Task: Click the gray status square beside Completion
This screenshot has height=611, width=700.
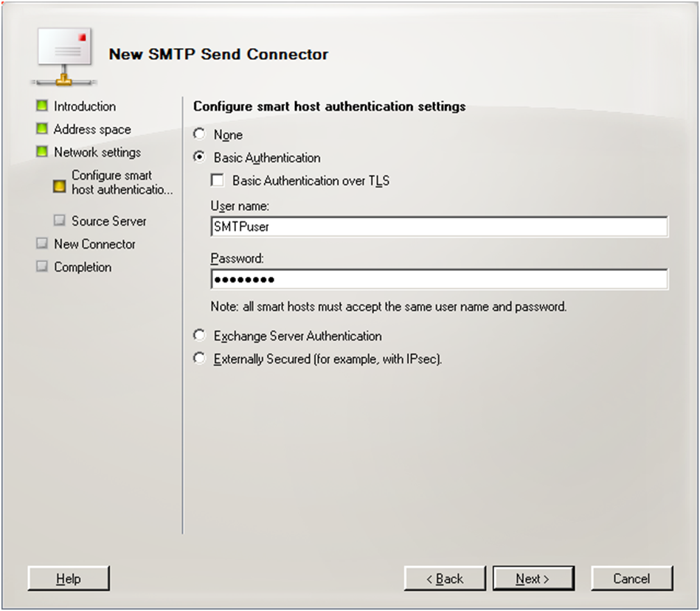Action: 42,266
